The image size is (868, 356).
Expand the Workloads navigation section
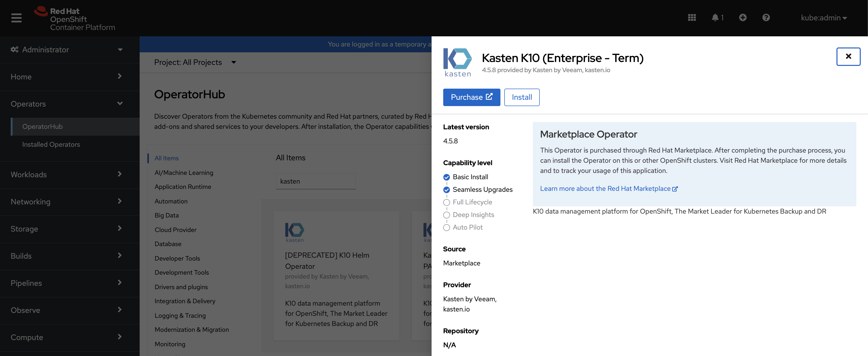[x=67, y=174]
